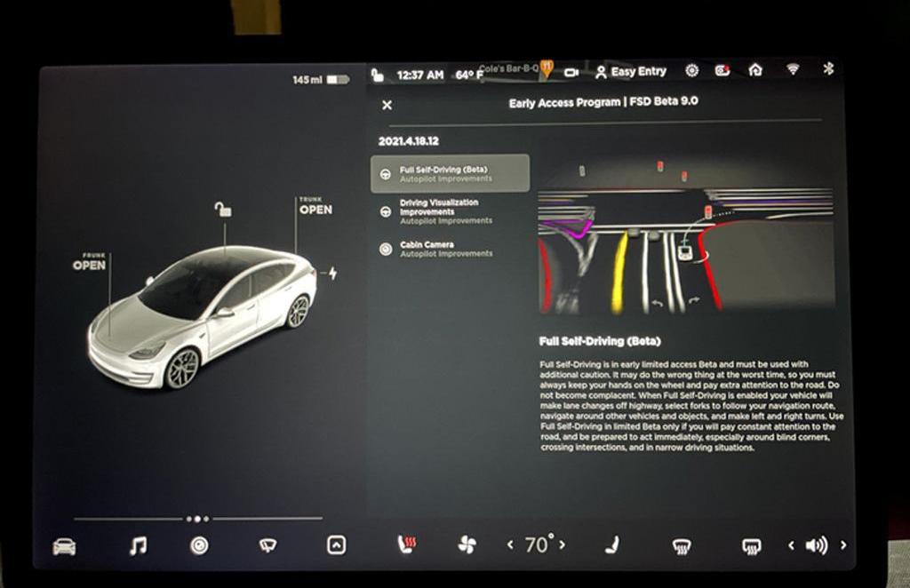Open charge port via lightning bolt icon

[332, 273]
